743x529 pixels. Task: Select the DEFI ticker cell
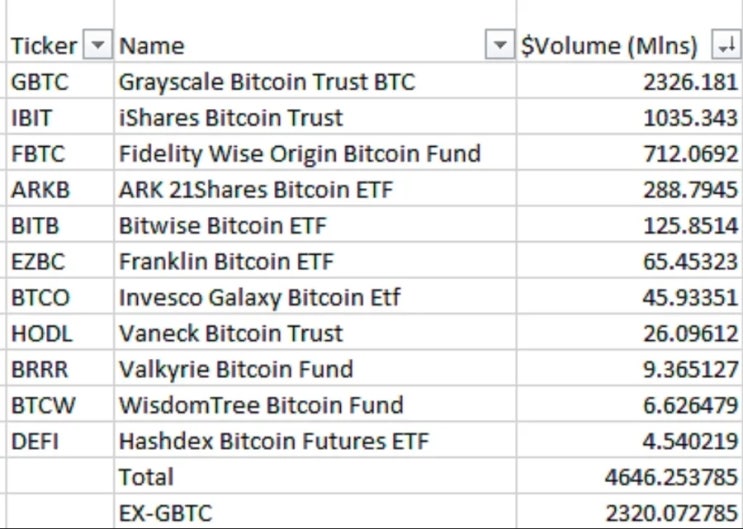click(33, 441)
